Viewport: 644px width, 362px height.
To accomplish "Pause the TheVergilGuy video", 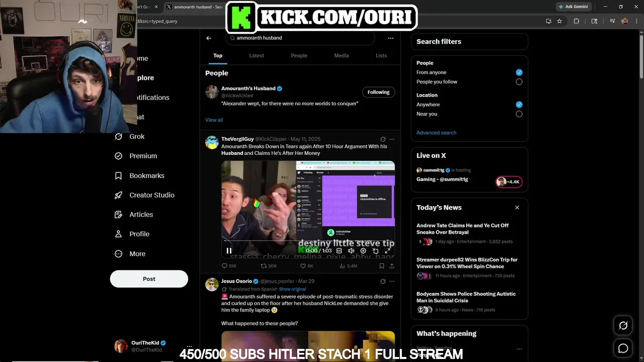I will 229,250.
